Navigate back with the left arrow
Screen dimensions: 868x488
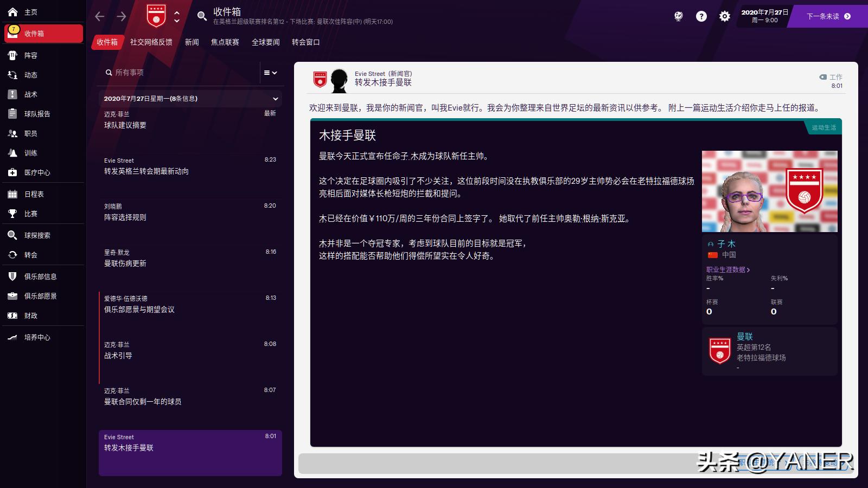99,16
